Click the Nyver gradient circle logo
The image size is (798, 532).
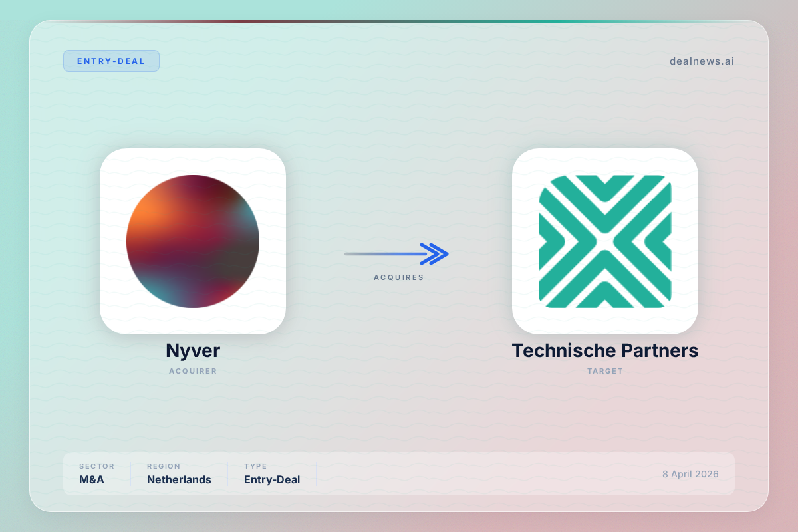coord(193,241)
